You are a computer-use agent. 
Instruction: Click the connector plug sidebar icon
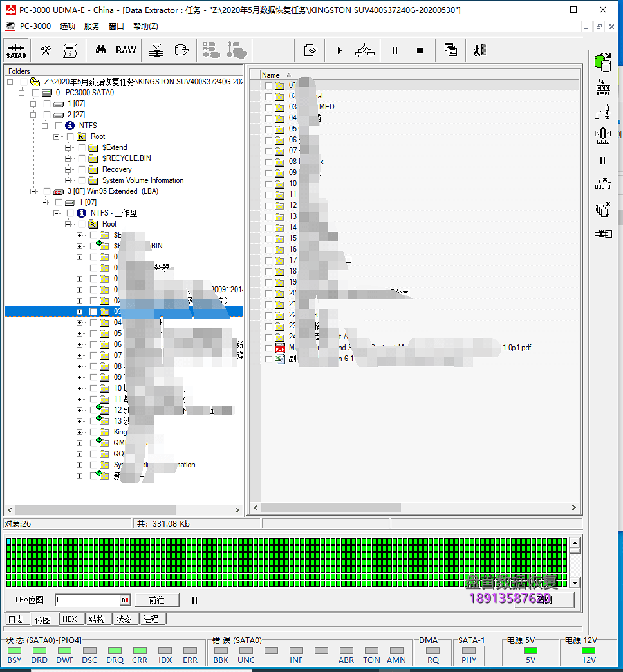603,234
